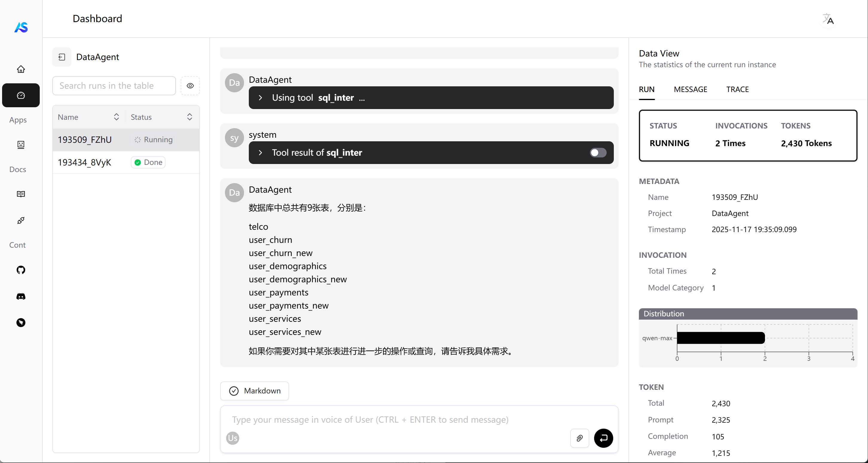Expand the Using tool sql_inter block
Image resolution: width=868 pixels, height=463 pixels.
click(431, 98)
